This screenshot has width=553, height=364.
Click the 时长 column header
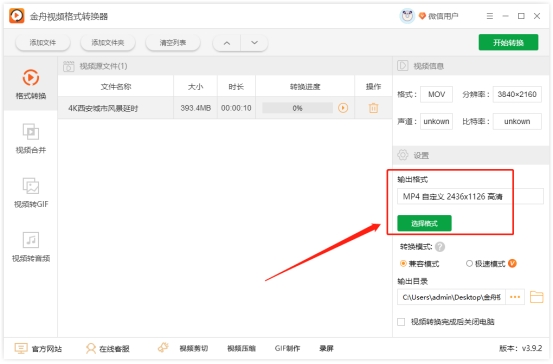(236, 86)
